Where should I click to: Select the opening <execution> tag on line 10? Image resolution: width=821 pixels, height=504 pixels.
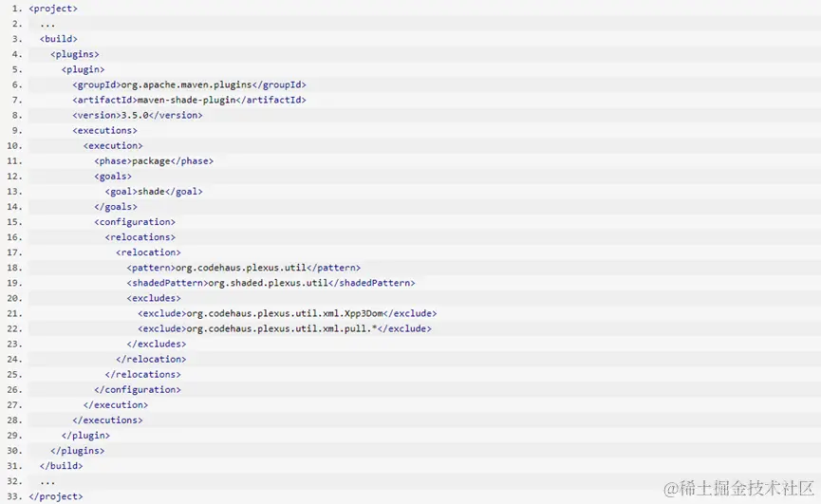pos(113,145)
